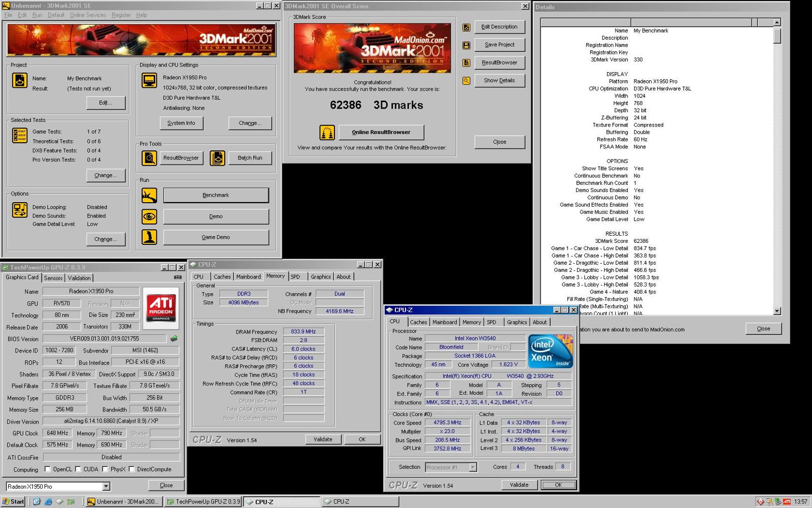This screenshot has height=508, width=812.
Task: Click the Options panel icon
Action: coord(20,210)
